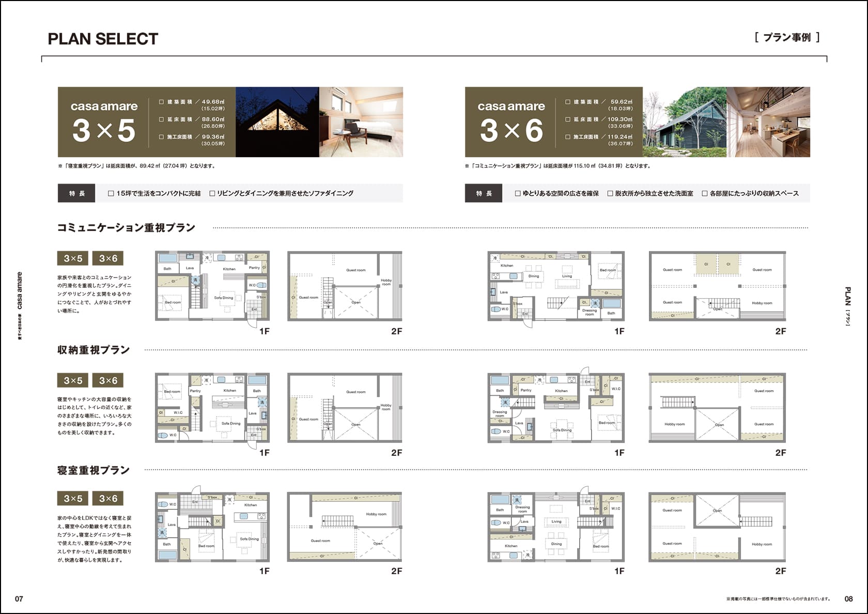The height and width of the screenshot is (614, 868).
Task: Click the プラン事例 label at top right
Action: 787,37
